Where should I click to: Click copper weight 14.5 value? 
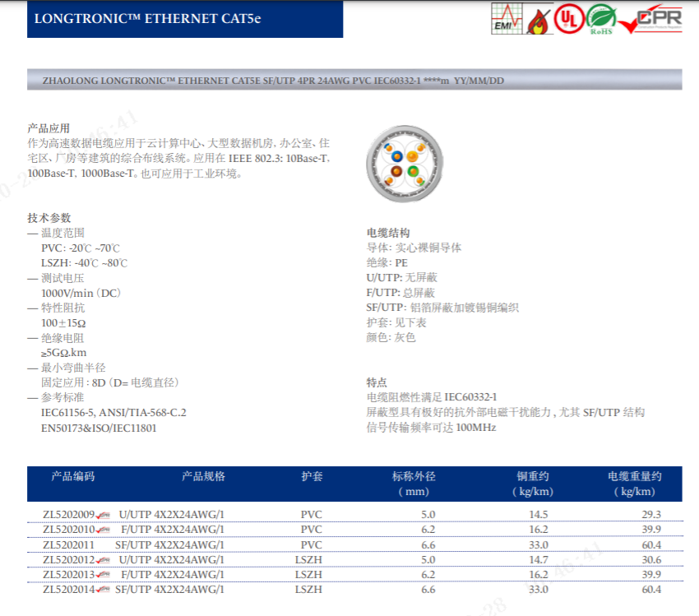(x=539, y=514)
